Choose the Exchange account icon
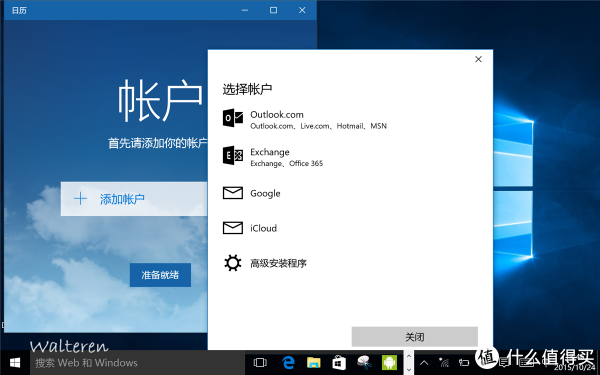 (x=233, y=155)
